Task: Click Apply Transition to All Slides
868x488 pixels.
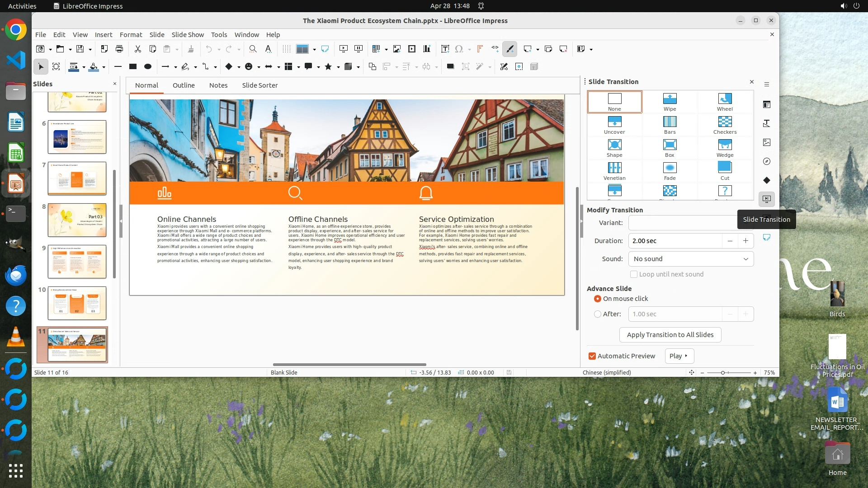Action: 670,335
